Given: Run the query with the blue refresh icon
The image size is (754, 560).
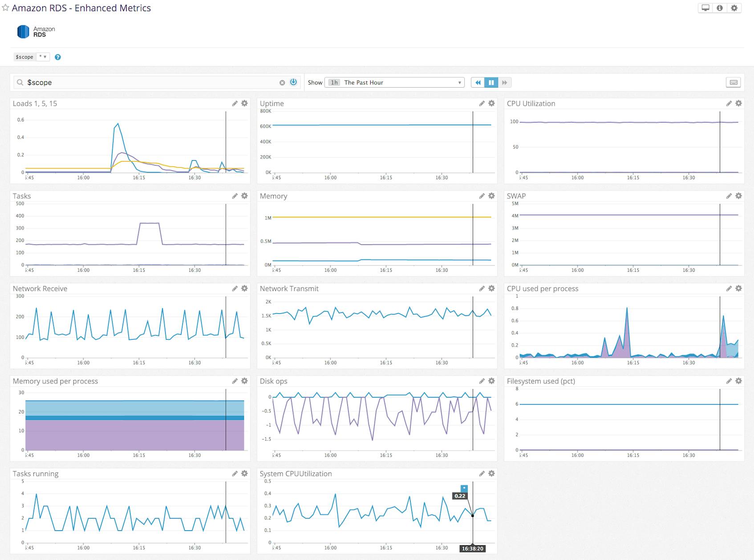Looking at the screenshot, I should 293,82.
